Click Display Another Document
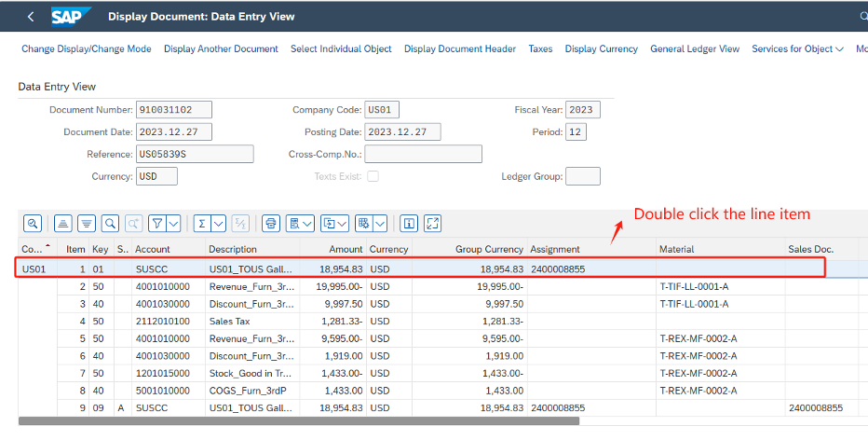The width and height of the screenshot is (868, 440). (x=221, y=48)
